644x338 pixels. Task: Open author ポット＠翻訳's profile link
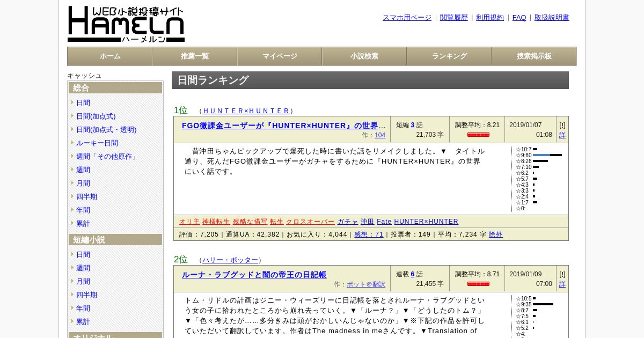(366, 284)
